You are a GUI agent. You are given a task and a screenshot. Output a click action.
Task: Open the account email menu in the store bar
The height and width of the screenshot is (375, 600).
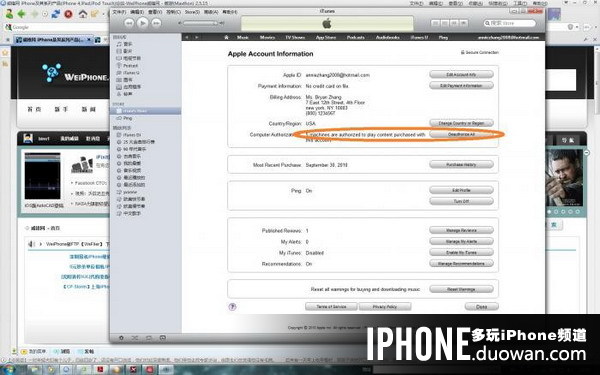[508, 37]
